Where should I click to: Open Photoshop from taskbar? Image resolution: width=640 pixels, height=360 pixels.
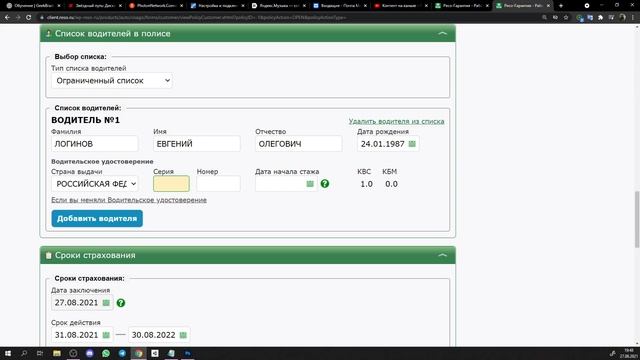[x=188, y=353]
